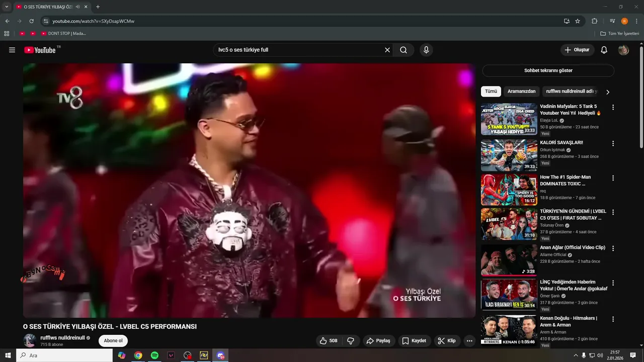644x362 pixels.
Task: Share the video via Paylaş
Action: pyautogui.click(x=378, y=340)
